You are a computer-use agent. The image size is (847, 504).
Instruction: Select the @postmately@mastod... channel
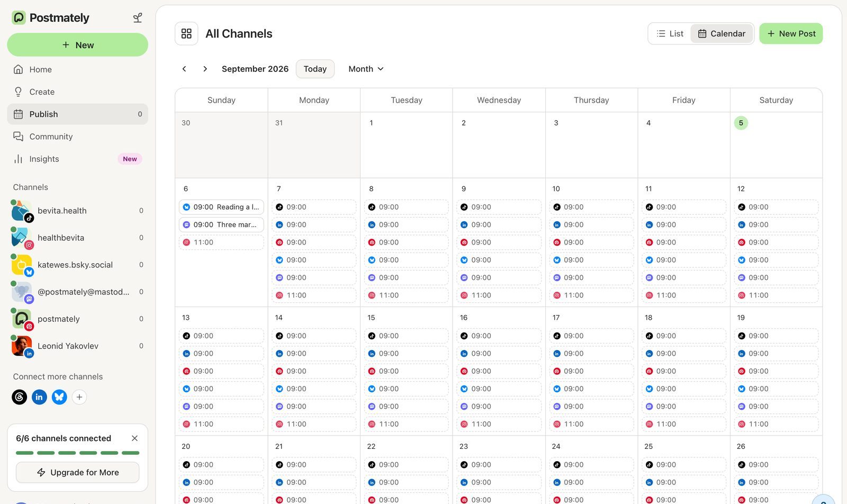(78, 292)
